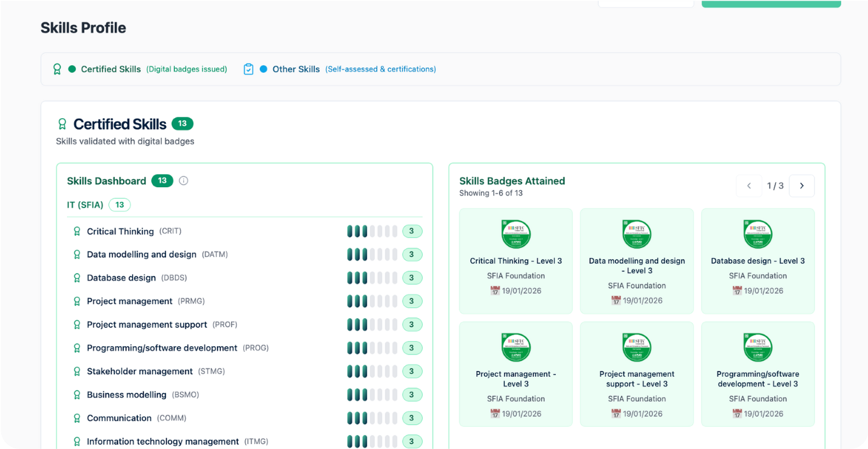Click the (PROF) skill code
This screenshot has width=868, height=449.
pyautogui.click(x=225, y=324)
